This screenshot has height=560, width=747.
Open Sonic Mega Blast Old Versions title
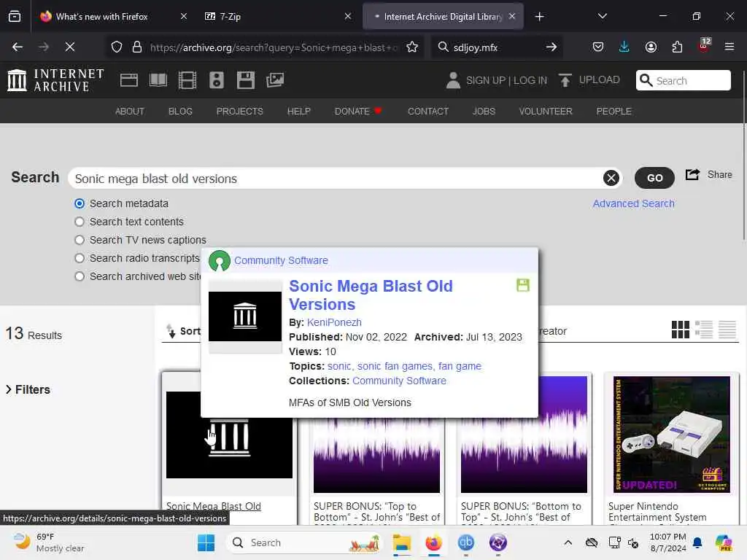click(x=371, y=295)
